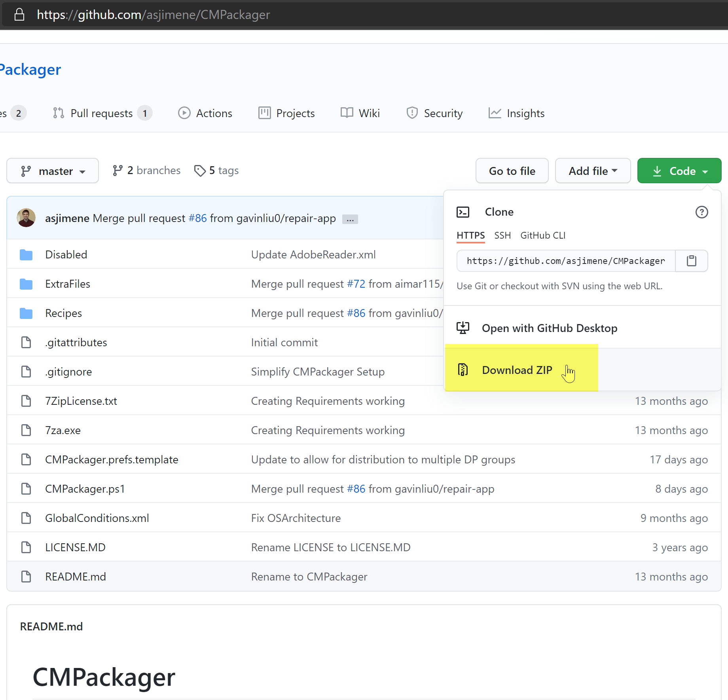The image size is (728, 700).
Task: Click the tags icon beside 5 tags
Action: (200, 171)
